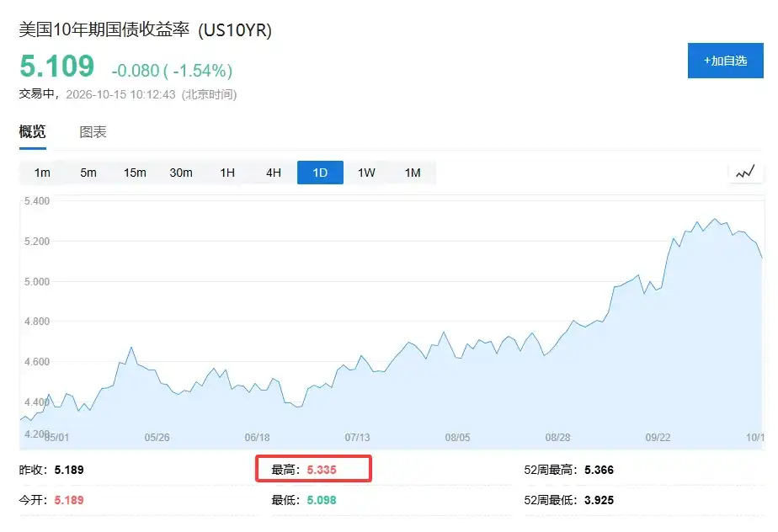Click the +加自选 button
The width and height of the screenshot is (778, 532).
(x=726, y=61)
